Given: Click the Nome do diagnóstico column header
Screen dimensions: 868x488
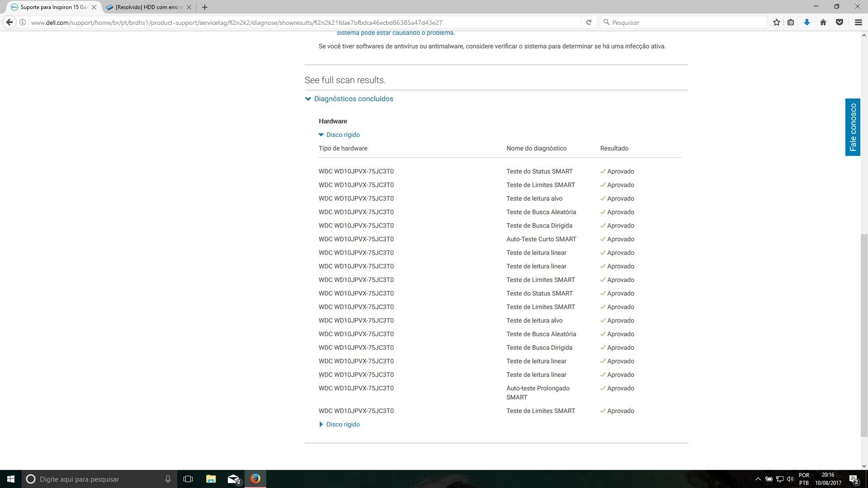Looking at the screenshot, I should [x=536, y=148].
